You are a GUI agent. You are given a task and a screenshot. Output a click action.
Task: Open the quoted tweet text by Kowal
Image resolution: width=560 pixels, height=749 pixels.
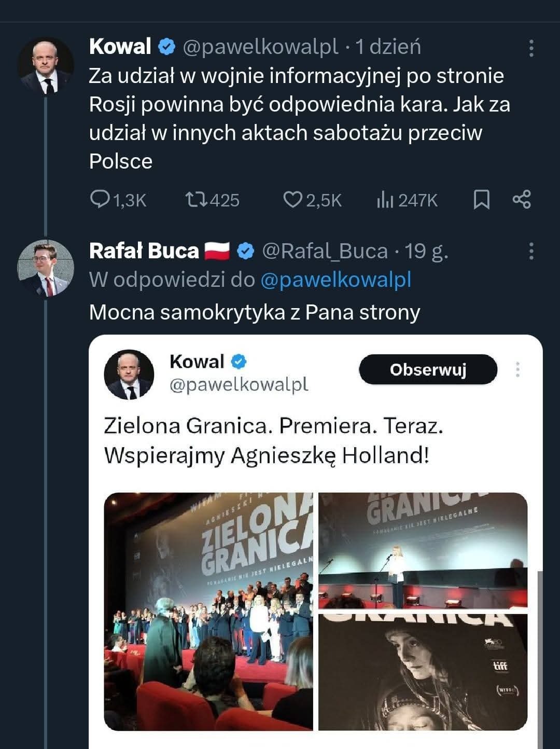tap(273, 440)
